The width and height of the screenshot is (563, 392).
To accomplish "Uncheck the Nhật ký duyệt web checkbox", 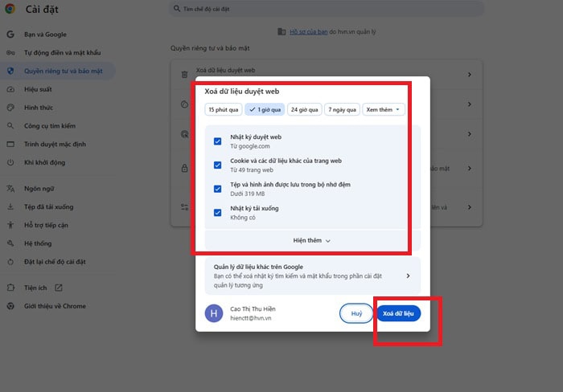I will (x=218, y=141).
